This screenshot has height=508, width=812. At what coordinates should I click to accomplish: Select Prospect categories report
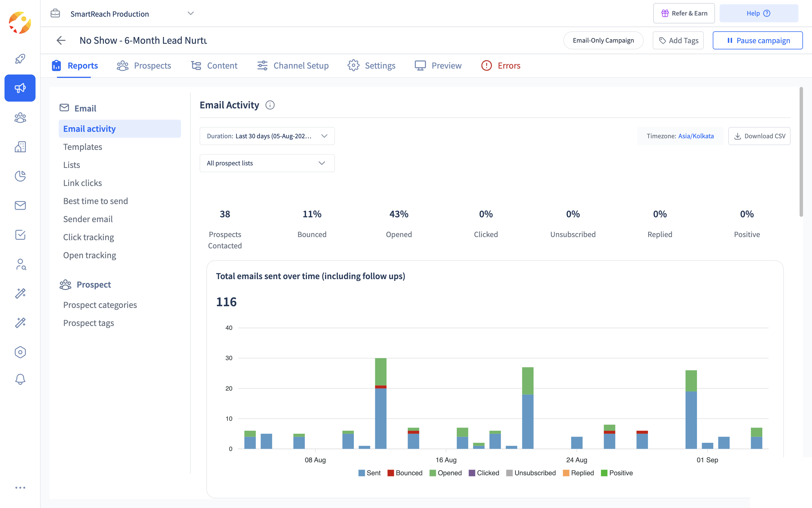[x=100, y=305]
